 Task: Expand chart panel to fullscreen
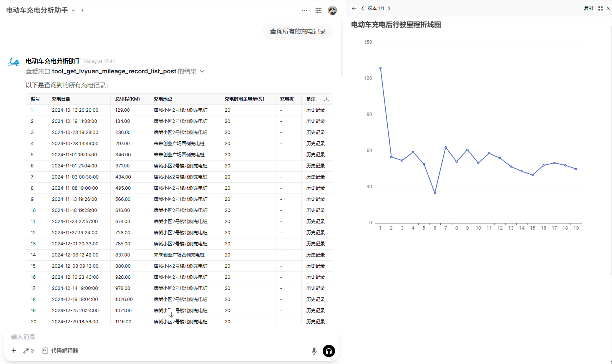pyautogui.click(x=600, y=8)
